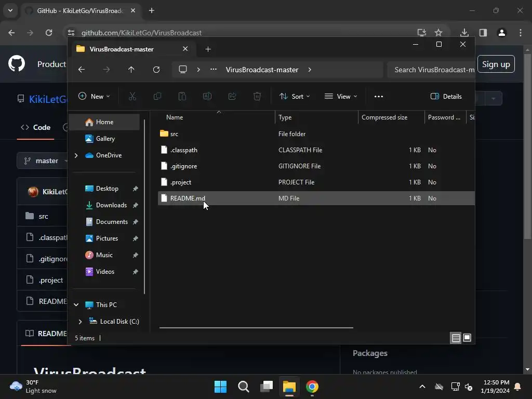Go up one folder level in Explorer
The width and height of the screenshot is (532, 399).
[x=131, y=70]
